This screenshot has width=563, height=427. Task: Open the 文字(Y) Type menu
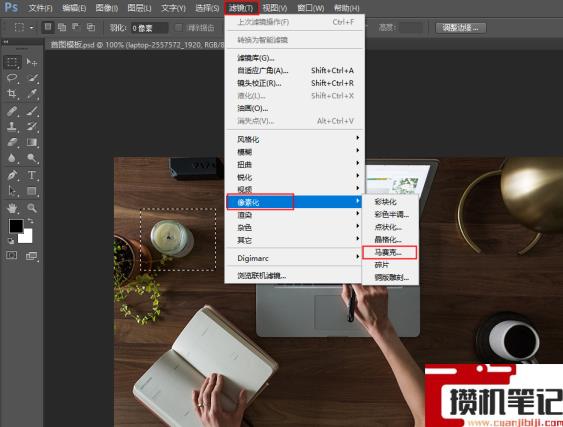(x=173, y=8)
